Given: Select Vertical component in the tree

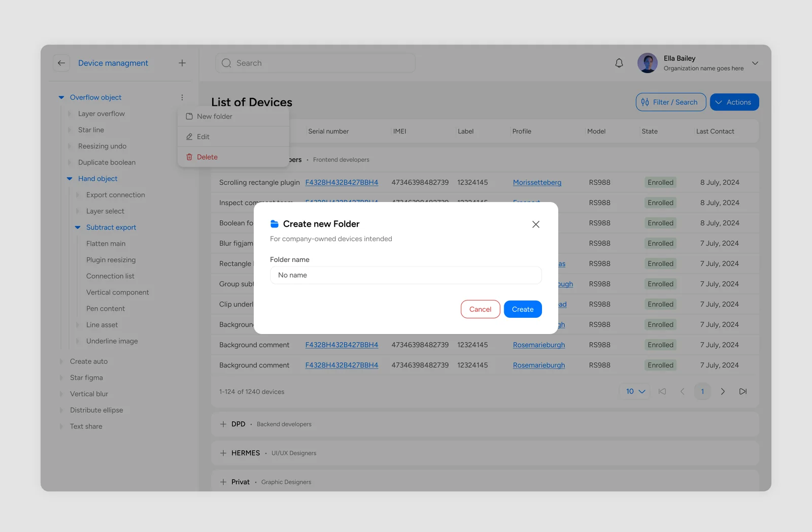Looking at the screenshot, I should [118, 292].
